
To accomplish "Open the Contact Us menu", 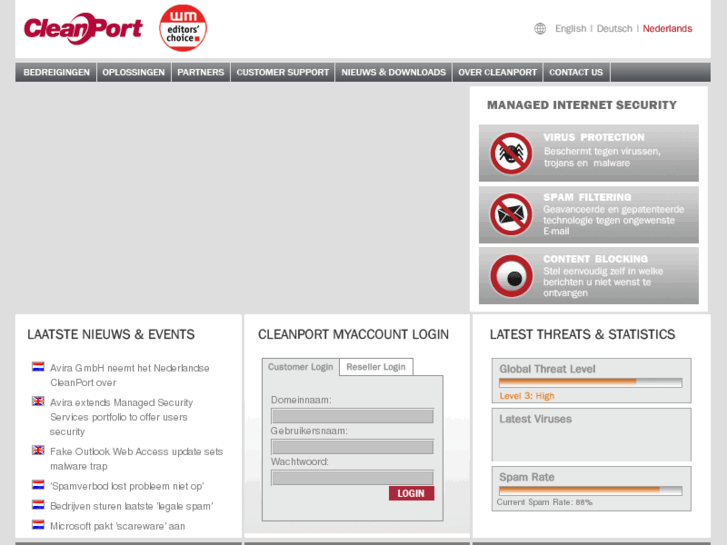I will (576, 72).
